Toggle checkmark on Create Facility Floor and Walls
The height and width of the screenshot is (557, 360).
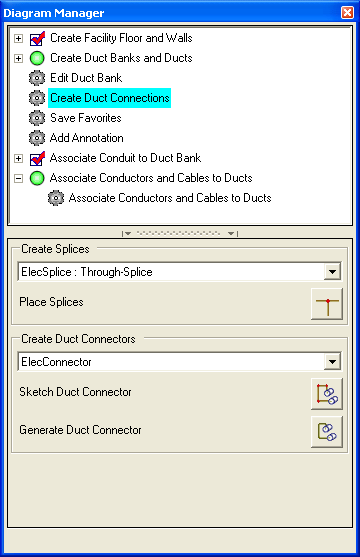(x=37, y=38)
